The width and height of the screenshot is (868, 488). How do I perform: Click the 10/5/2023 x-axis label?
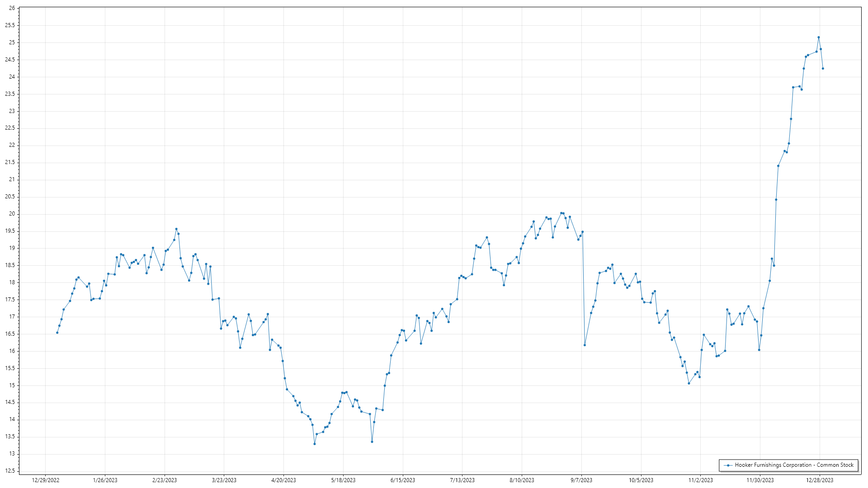641,480
